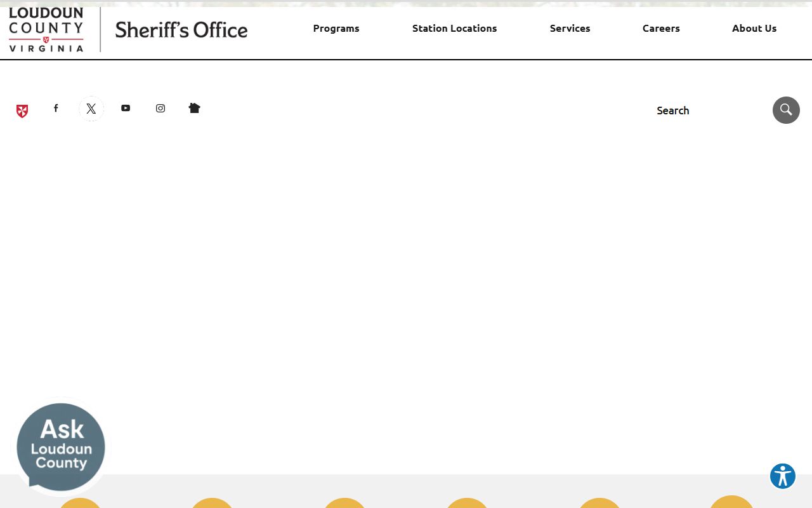Image resolution: width=812 pixels, height=508 pixels.
Task: Open the Services menu
Action: pos(570,28)
